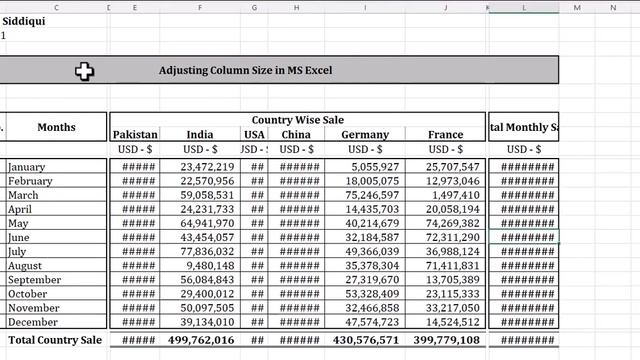Click the USD - $ cell under India

[200, 149]
